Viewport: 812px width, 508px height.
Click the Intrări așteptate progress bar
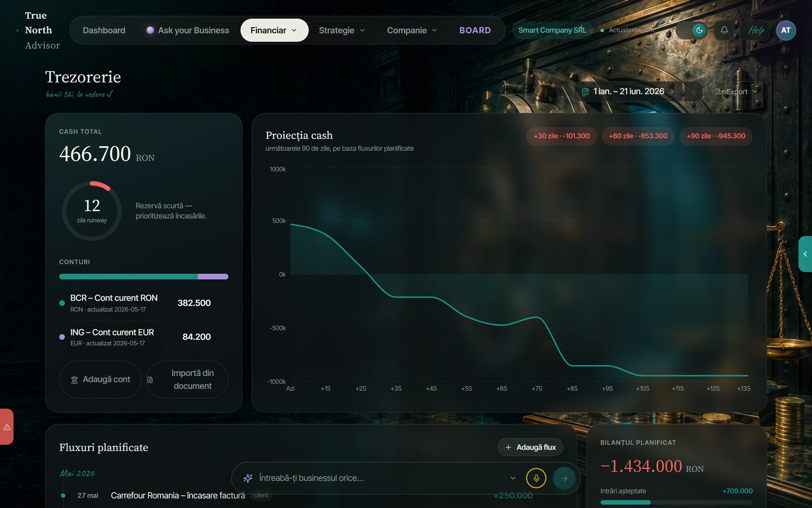(x=676, y=502)
